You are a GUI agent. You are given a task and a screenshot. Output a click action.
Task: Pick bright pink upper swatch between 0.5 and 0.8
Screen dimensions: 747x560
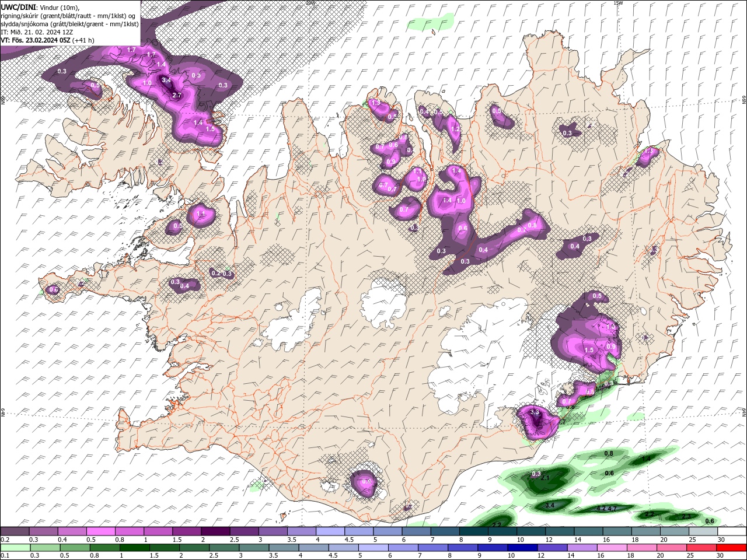coord(100,531)
